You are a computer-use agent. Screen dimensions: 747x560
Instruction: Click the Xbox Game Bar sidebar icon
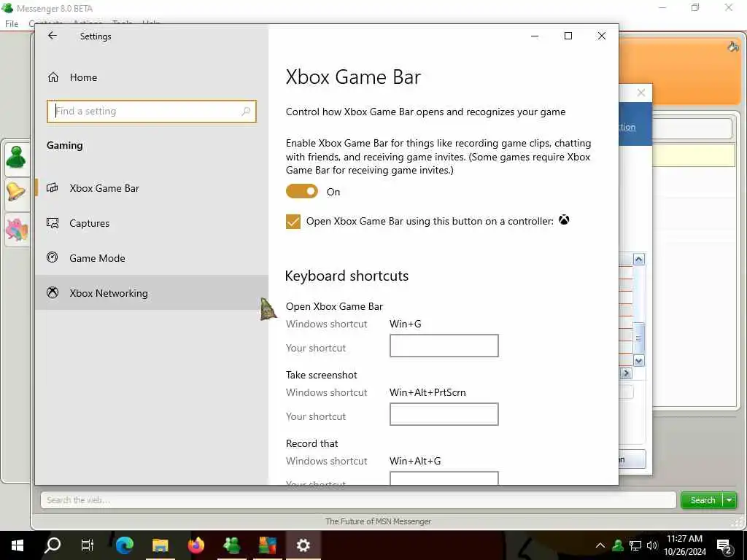(x=53, y=187)
